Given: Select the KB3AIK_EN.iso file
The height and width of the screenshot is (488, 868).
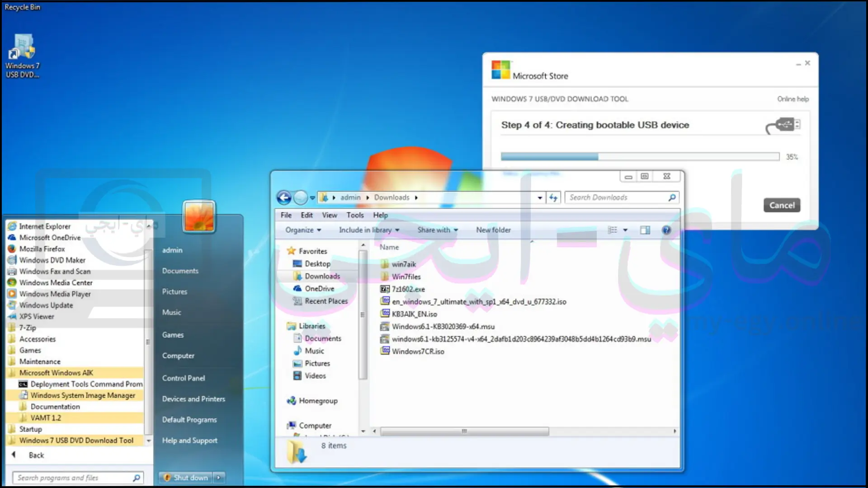Looking at the screenshot, I should 409,314.
